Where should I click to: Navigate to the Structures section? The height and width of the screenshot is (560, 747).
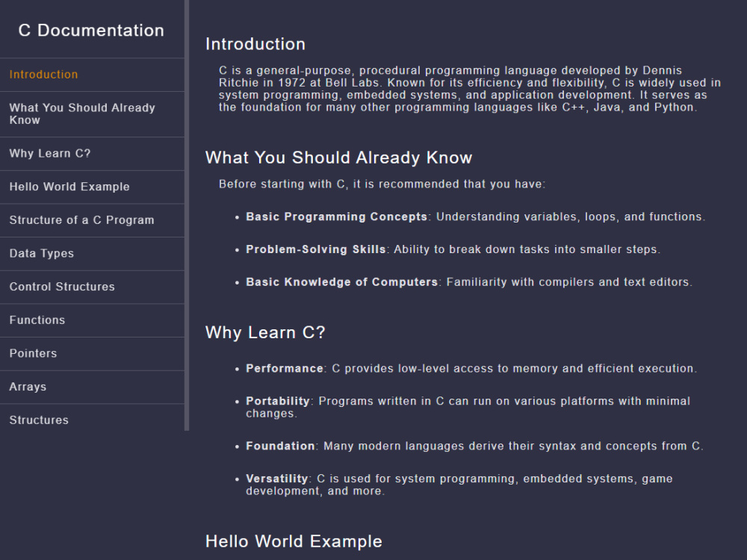(x=38, y=420)
